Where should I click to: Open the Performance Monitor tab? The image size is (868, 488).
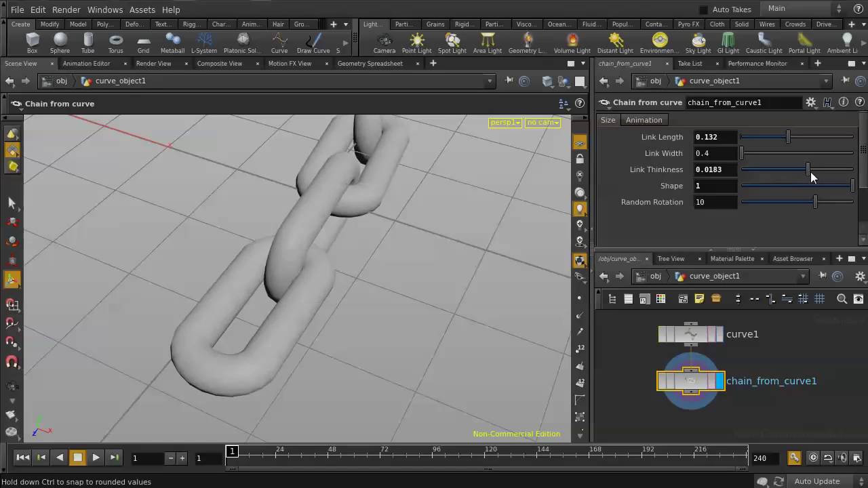click(x=757, y=64)
